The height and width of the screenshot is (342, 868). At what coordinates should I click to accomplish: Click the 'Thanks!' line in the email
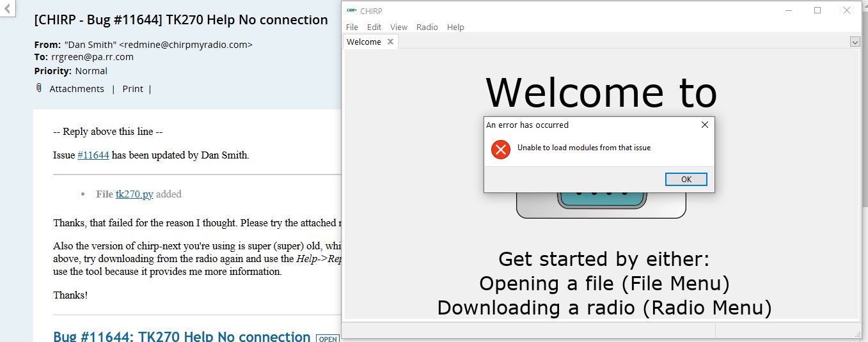coord(70,295)
